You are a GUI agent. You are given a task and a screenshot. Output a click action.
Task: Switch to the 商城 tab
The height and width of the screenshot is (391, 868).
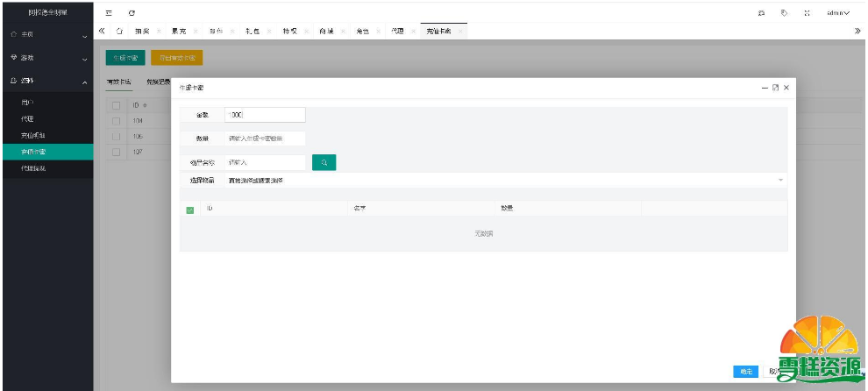(x=327, y=32)
